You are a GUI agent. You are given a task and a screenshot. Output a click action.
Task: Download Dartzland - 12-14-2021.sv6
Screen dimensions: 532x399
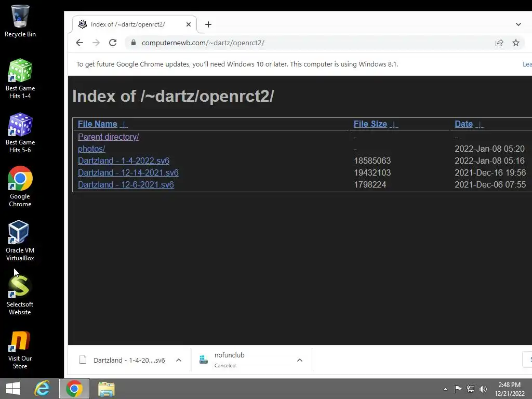point(128,172)
